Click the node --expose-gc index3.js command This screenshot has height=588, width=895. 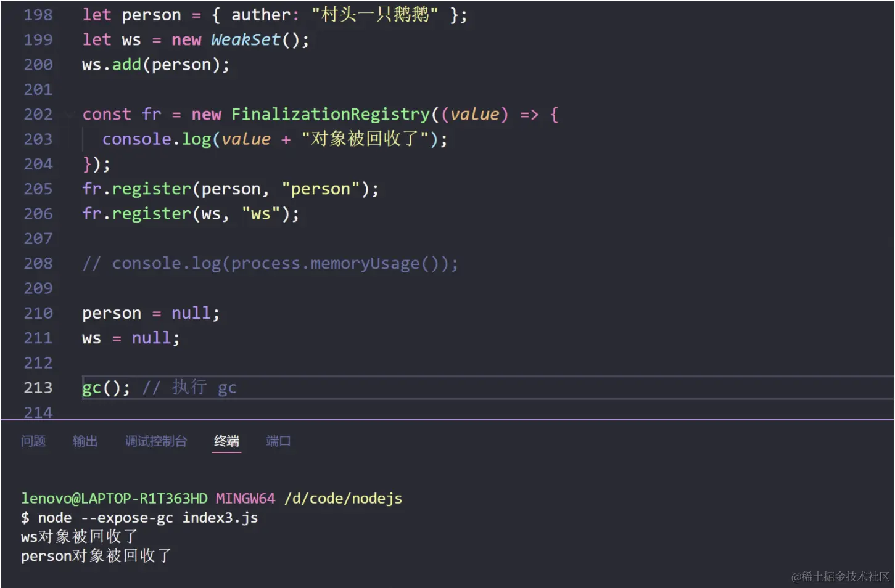click(x=148, y=518)
